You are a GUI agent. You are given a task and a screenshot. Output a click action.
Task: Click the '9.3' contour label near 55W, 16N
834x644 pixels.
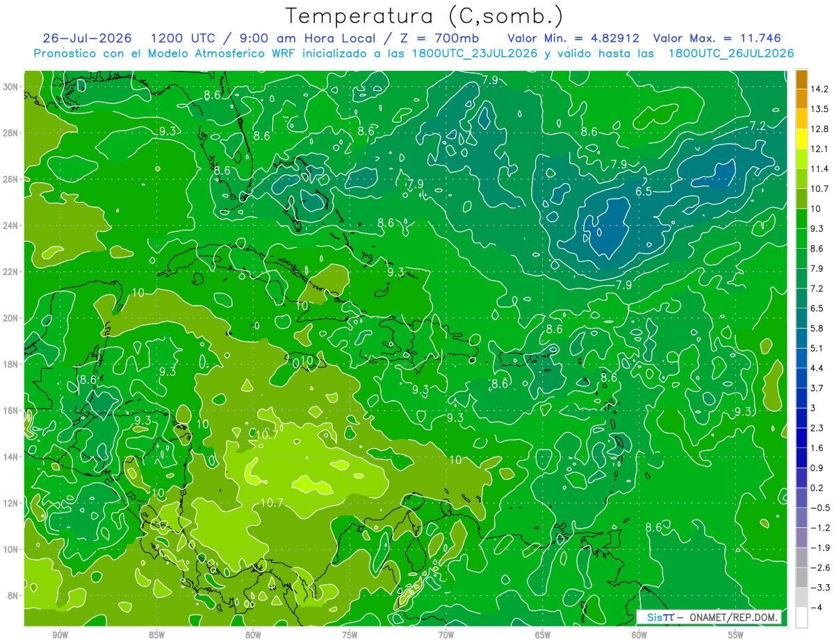click(743, 411)
